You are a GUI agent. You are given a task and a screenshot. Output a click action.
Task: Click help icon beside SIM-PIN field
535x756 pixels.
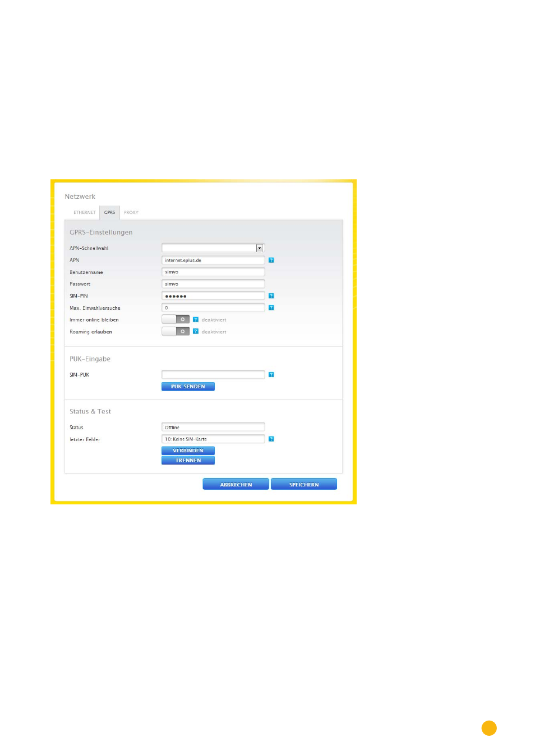[x=271, y=296]
